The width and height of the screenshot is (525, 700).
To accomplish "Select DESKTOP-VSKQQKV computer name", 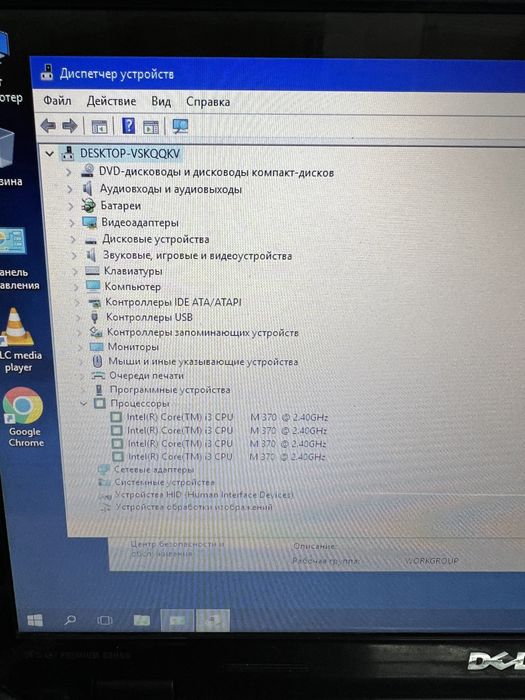I will (130, 154).
